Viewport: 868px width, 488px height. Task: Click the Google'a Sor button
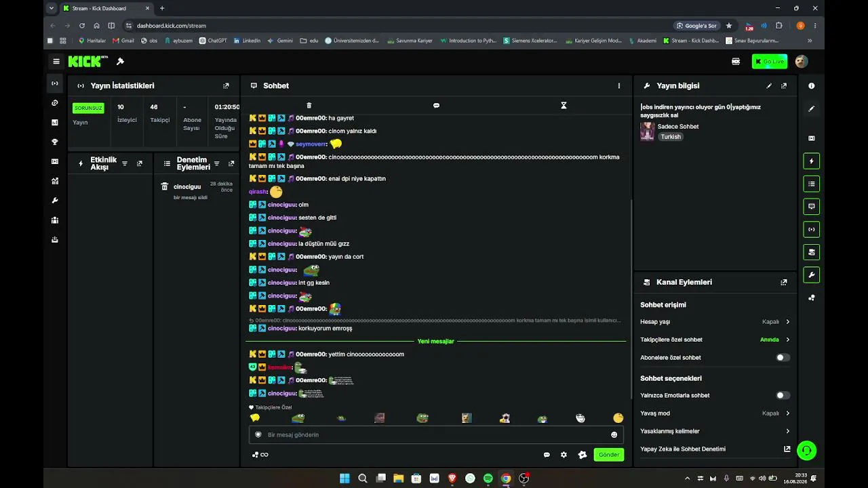point(696,26)
